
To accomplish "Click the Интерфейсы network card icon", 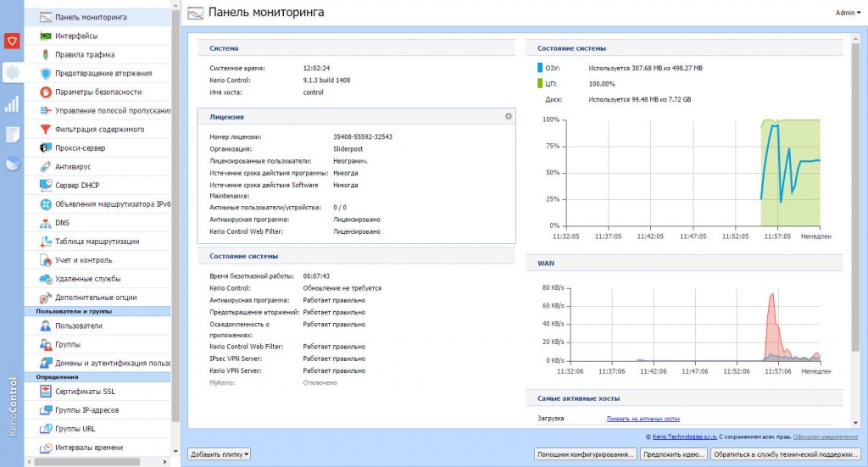I will pos(46,36).
